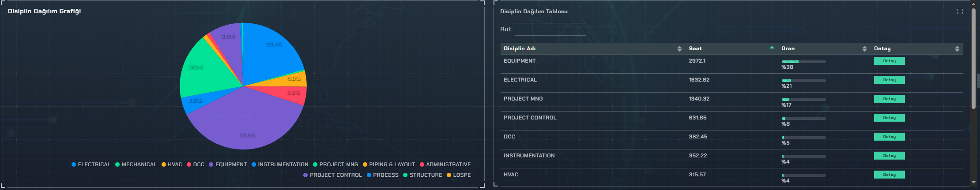This screenshot has height=190, width=980.
Task: Open Detay for the EQUIPMENT row
Action: (x=889, y=61)
